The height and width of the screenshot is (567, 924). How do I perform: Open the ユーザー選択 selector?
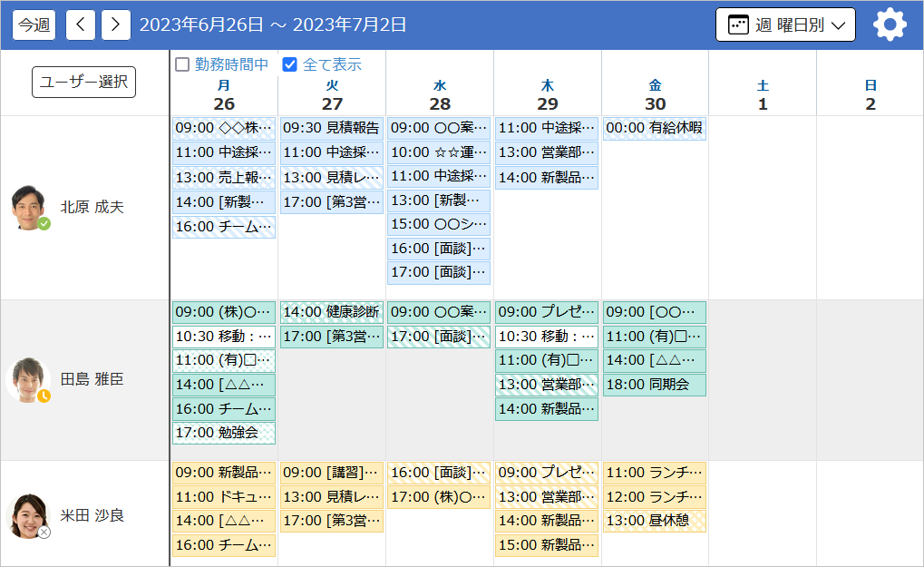coord(83,82)
